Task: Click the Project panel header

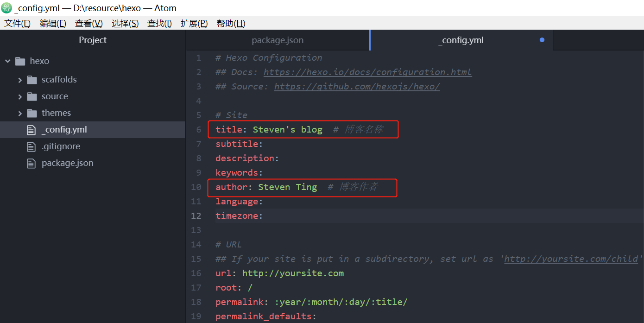Action: (93, 40)
